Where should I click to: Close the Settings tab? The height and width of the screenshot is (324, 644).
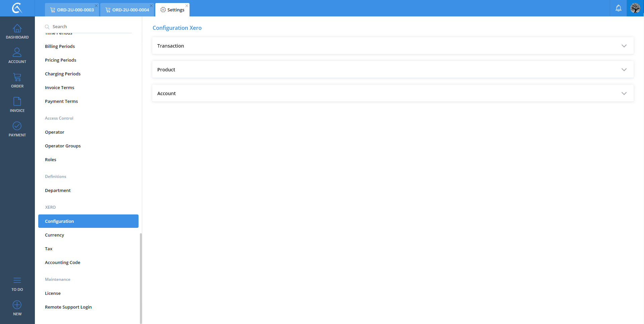187,6
